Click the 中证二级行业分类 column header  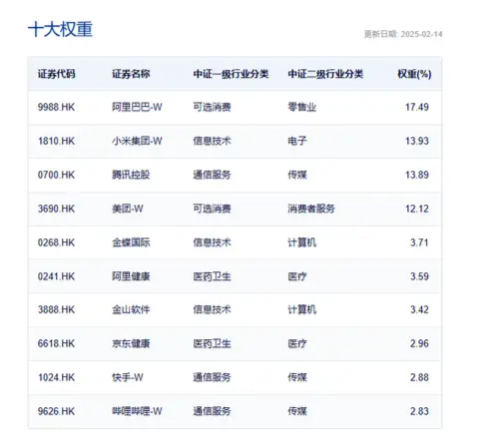(x=325, y=74)
